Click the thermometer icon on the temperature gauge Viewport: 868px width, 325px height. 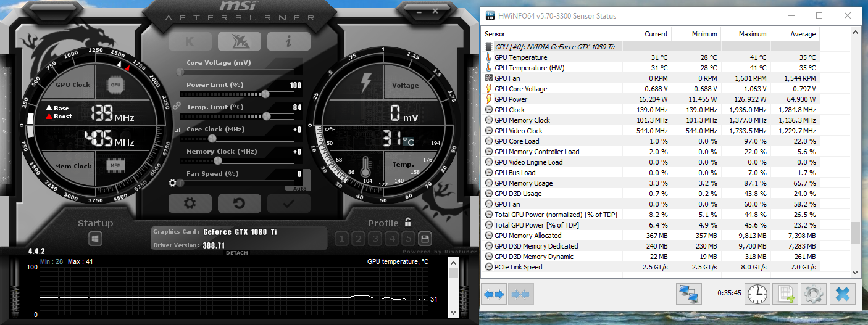[x=365, y=167]
